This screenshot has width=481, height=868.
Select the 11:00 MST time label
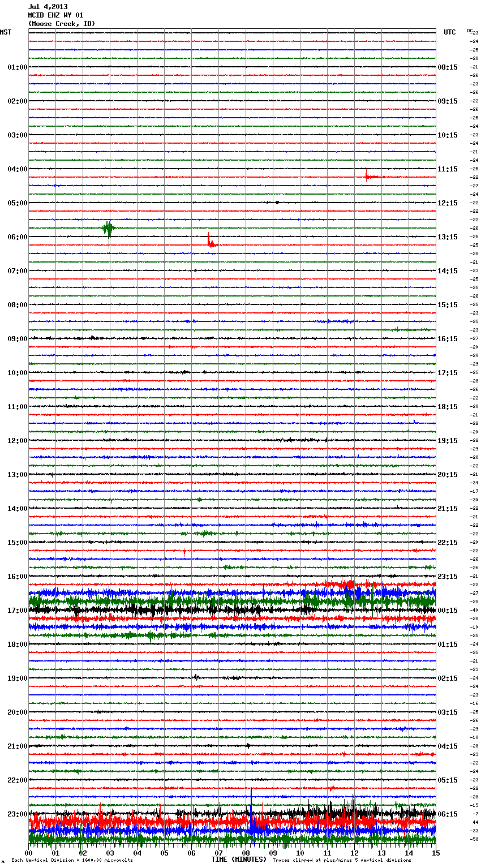pos(18,406)
